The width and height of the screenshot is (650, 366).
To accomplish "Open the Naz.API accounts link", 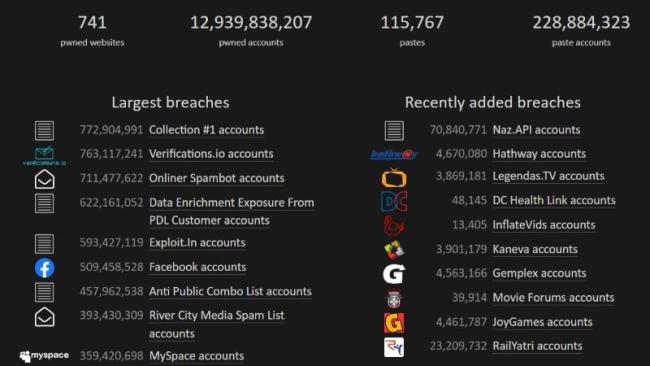I will pyautogui.click(x=536, y=130).
